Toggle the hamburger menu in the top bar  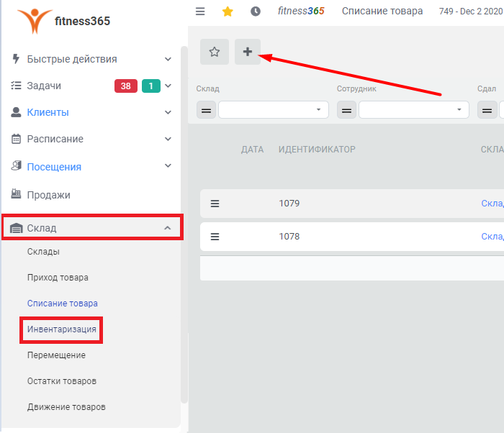tap(200, 12)
